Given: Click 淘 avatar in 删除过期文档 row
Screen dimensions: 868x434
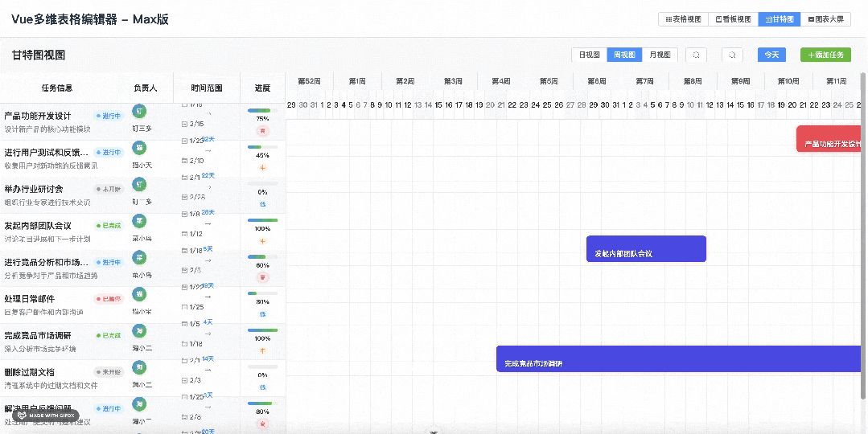Looking at the screenshot, I should (139, 366).
